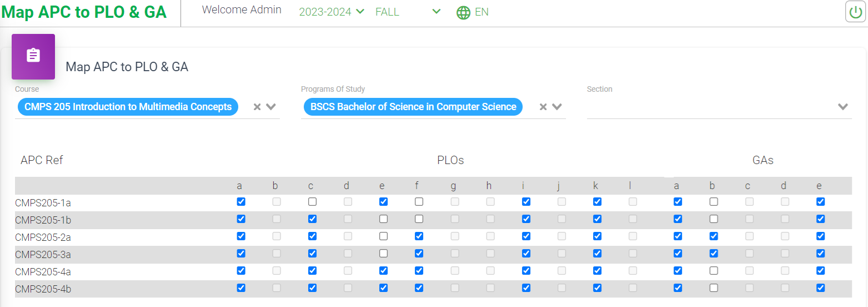The width and height of the screenshot is (868, 307).
Task: Check GA b for CMPS205-4b
Action: click(x=714, y=288)
